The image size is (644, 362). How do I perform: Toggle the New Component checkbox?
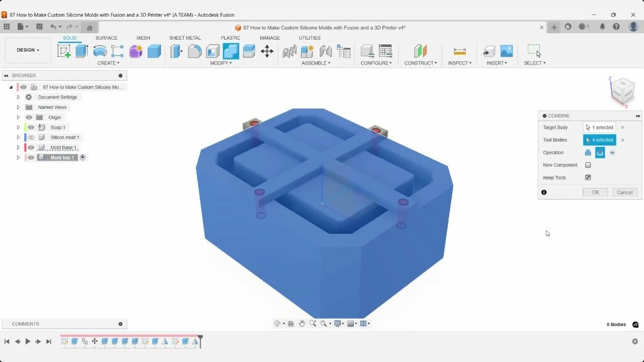(588, 165)
